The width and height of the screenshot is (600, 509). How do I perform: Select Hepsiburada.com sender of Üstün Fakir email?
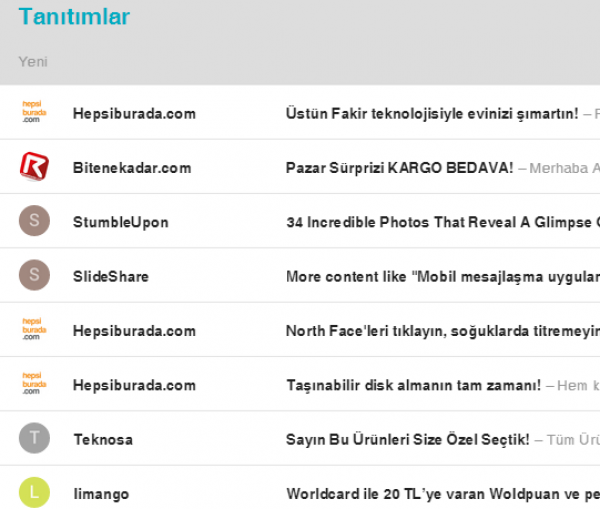point(134,114)
